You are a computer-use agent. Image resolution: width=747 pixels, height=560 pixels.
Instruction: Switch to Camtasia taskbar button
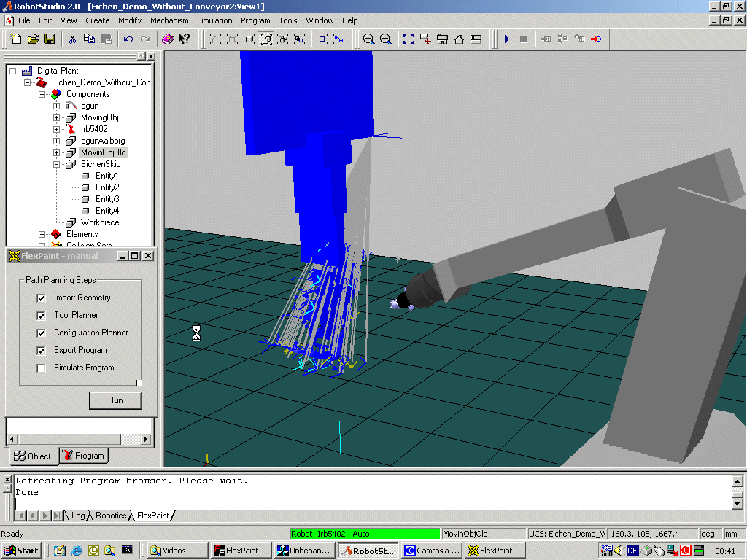[x=432, y=551]
